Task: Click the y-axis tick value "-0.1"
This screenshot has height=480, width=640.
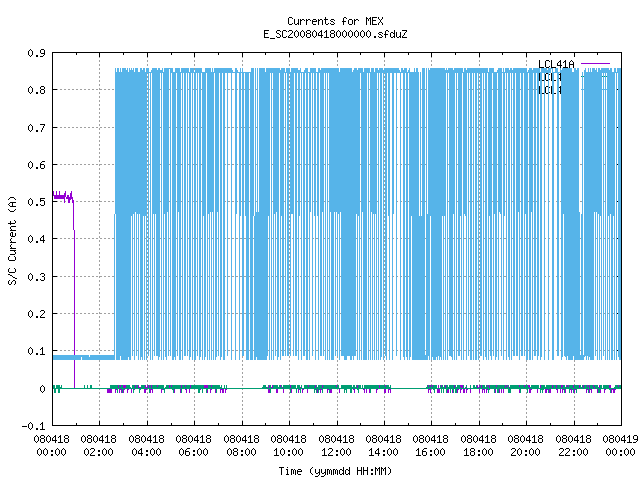Action: pyautogui.click(x=33, y=426)
